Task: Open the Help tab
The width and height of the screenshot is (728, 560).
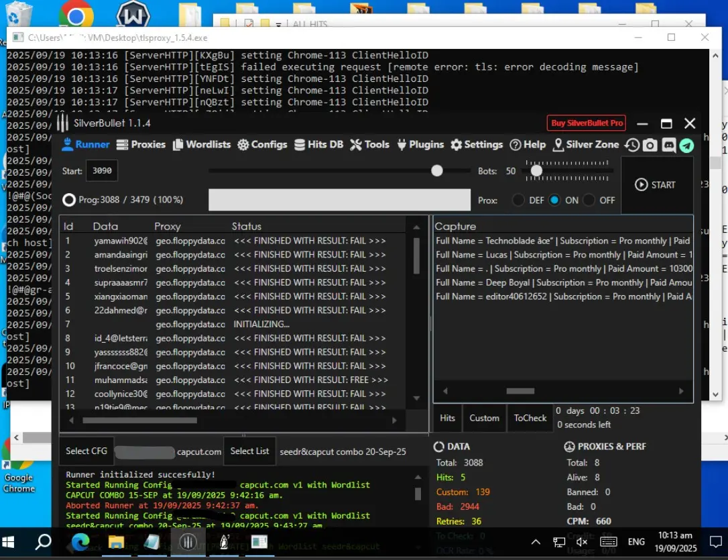Action: [x=528, y=144]
